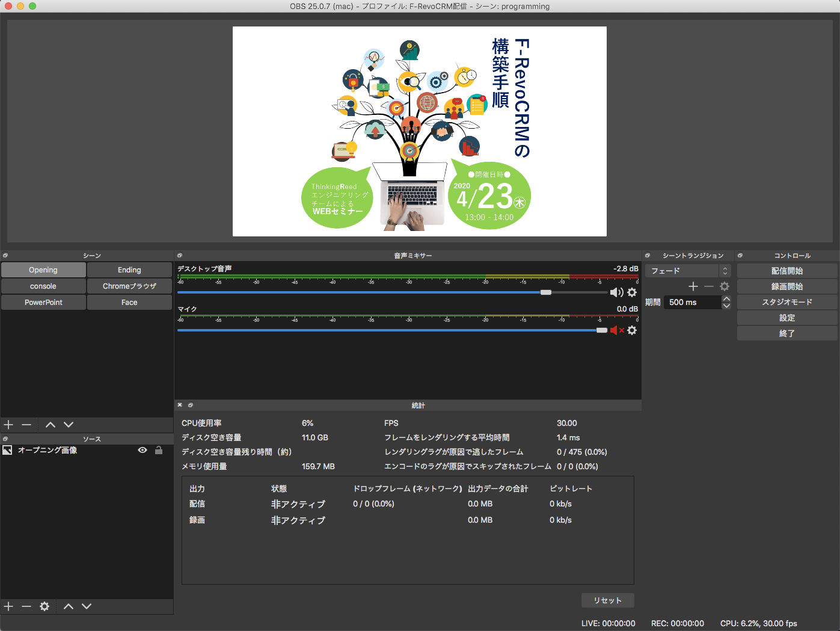Decrease transition duration with down arrow
This screenshot has height=631, width=840.
(x=726, y=306)
